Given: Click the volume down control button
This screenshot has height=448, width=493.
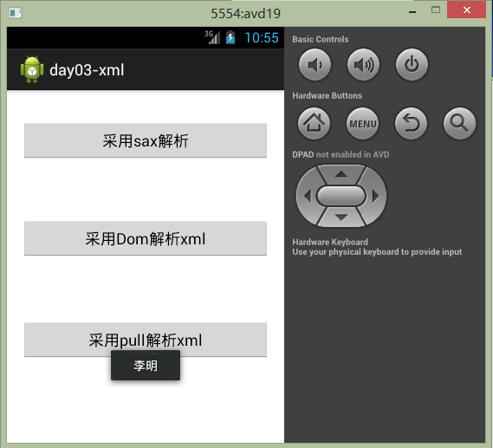Looking at the screenshot, I should point(315,64).
